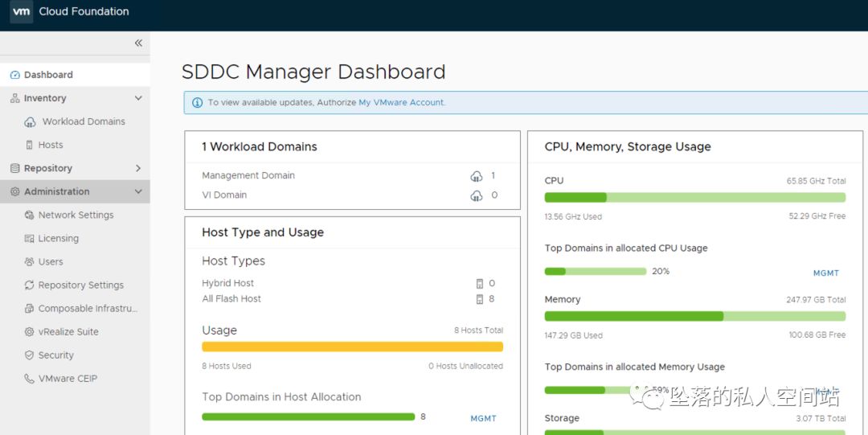The width and height of the screenshot is (868, 435).
Task: Open the Dashboard menu item
Action: pos(48,75)
